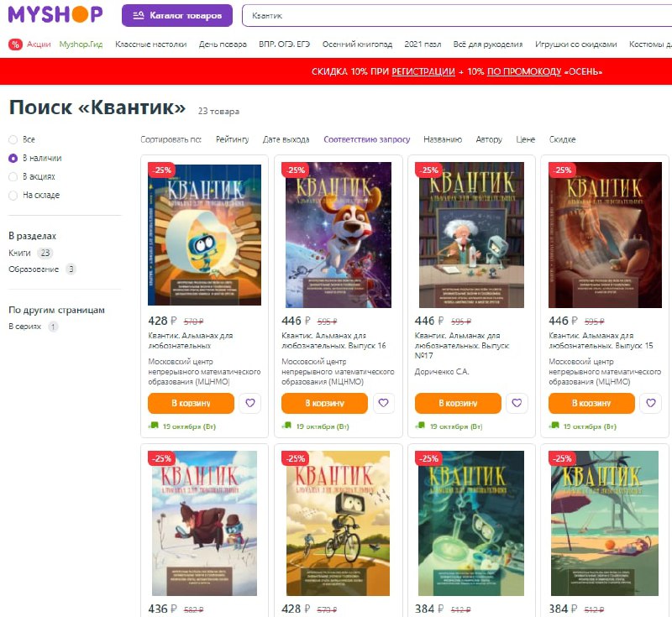
Task: Click heart icon for Выпуск 16 book
Action: pyautogui.click(x=384, y=403)
